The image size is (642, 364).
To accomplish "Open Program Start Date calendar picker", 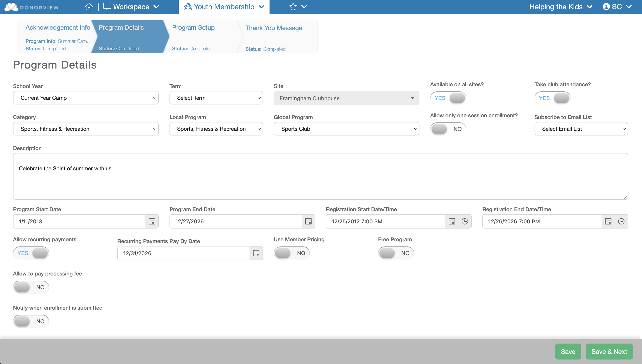I will (x=152, y=221).
